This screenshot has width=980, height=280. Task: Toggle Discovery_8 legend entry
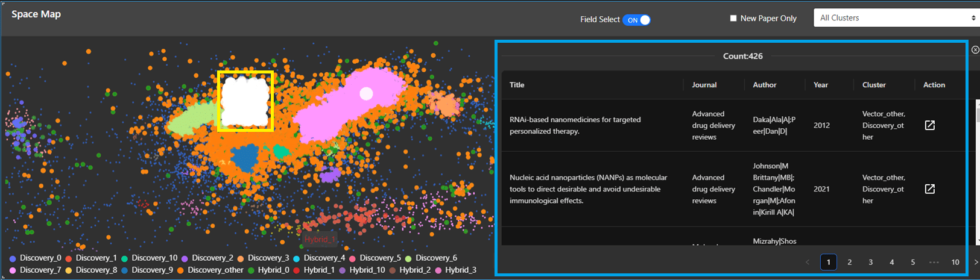pyautogui.click(x=91, y=270)
